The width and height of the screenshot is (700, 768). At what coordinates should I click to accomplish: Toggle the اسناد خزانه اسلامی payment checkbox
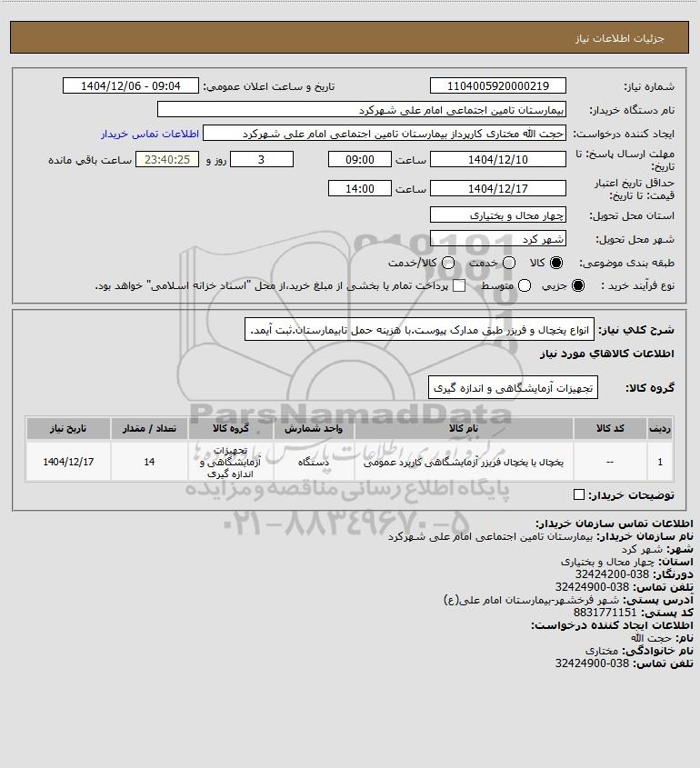coord(459,285)
